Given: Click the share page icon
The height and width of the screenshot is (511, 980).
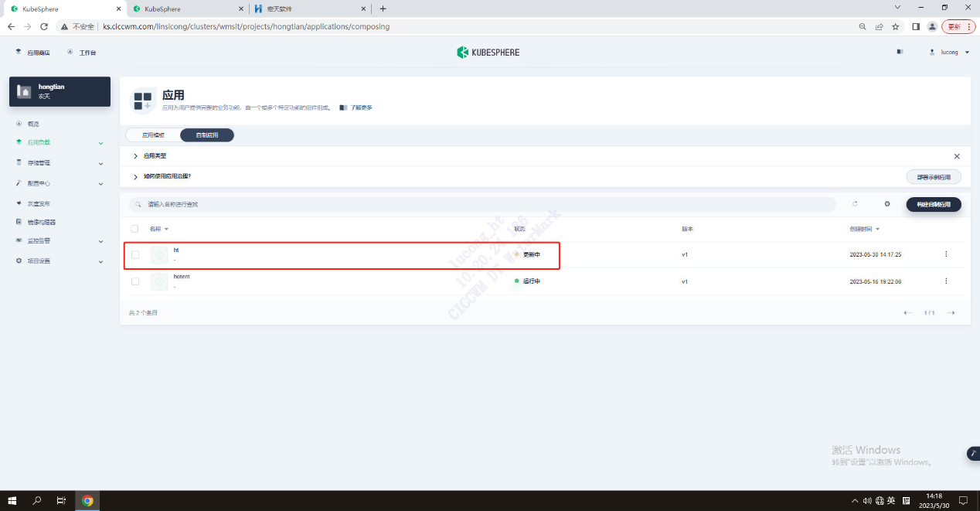Looking at the screenshot, I should click(879, 26).
